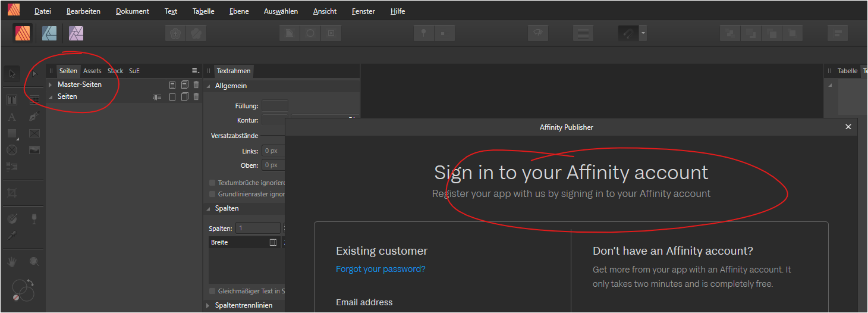This screenshot has width=868, height=313.
Task: Select the Node tool
Action: [34, 74]
